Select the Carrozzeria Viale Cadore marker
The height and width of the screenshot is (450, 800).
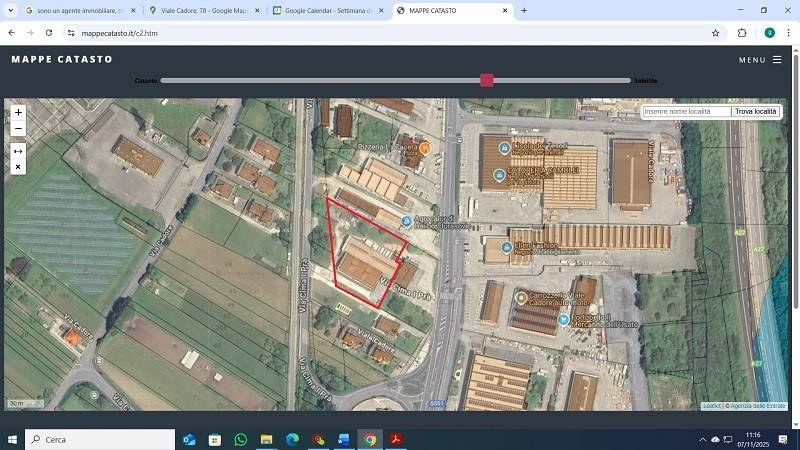click(x=521, y=297)
